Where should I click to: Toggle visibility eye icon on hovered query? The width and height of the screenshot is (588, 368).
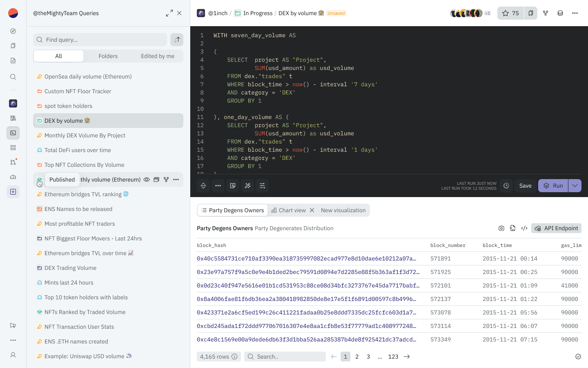(147, 180)
